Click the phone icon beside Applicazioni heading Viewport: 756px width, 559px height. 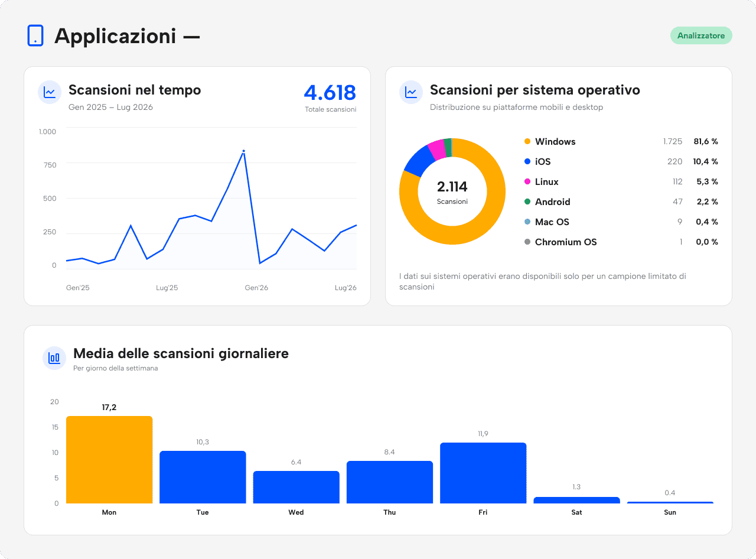(35, 35)
